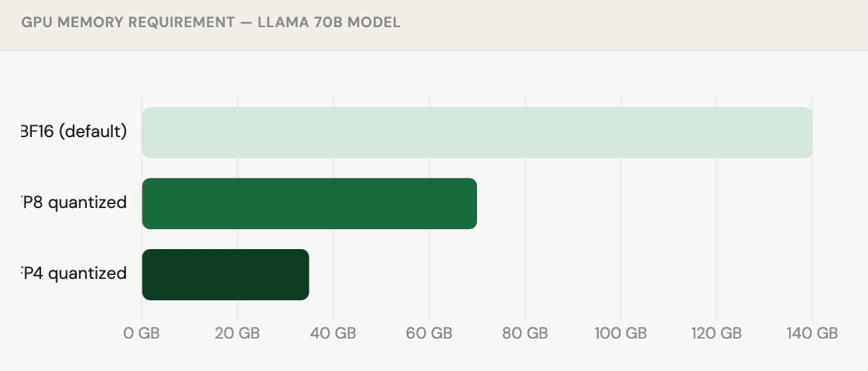Select the FP8 quantized row label
Viewport: 868px width, 371px height.
point(74,202)
